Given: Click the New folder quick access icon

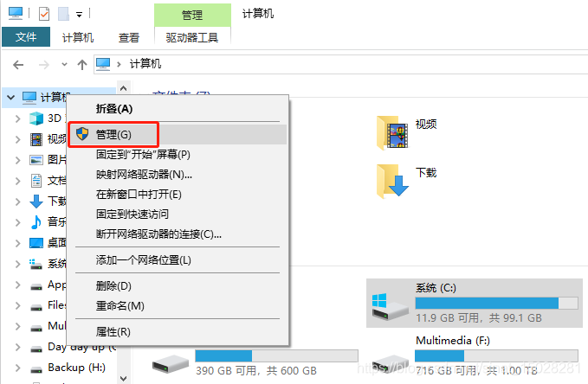Looking at the screenshot, I should coord(63,14).
